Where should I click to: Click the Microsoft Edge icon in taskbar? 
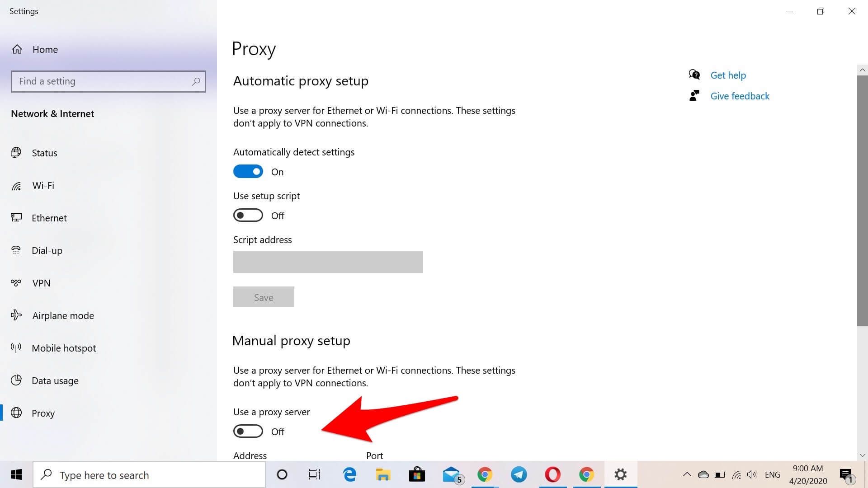coord(349,474)
